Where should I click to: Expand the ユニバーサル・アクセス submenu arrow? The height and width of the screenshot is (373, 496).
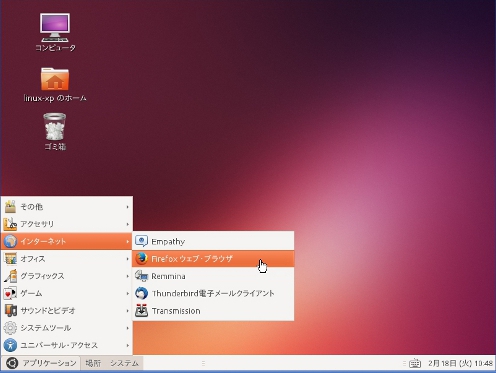127,346
